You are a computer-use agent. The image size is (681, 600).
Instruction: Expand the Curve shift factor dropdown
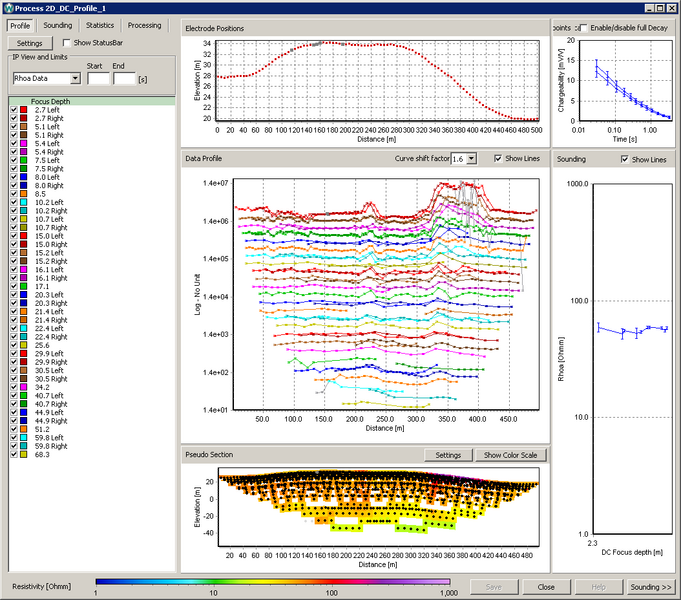click(x=472, y=159)
